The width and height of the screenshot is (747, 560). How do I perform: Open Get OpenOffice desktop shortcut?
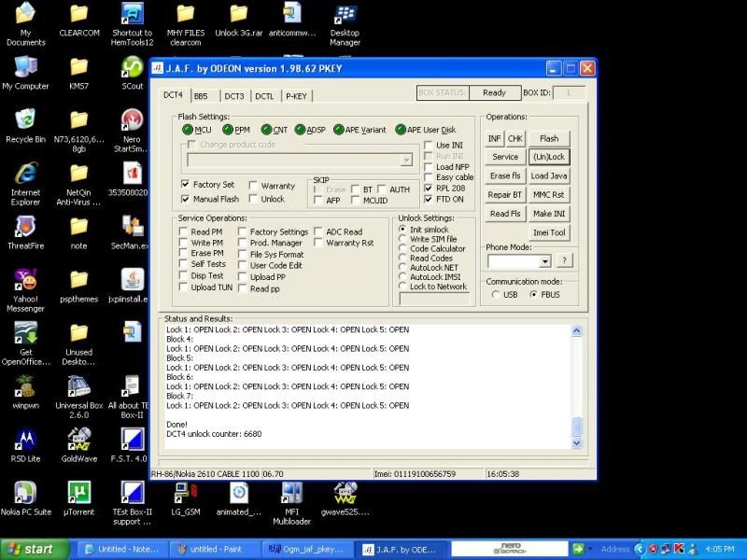click(x=26, y=343)
